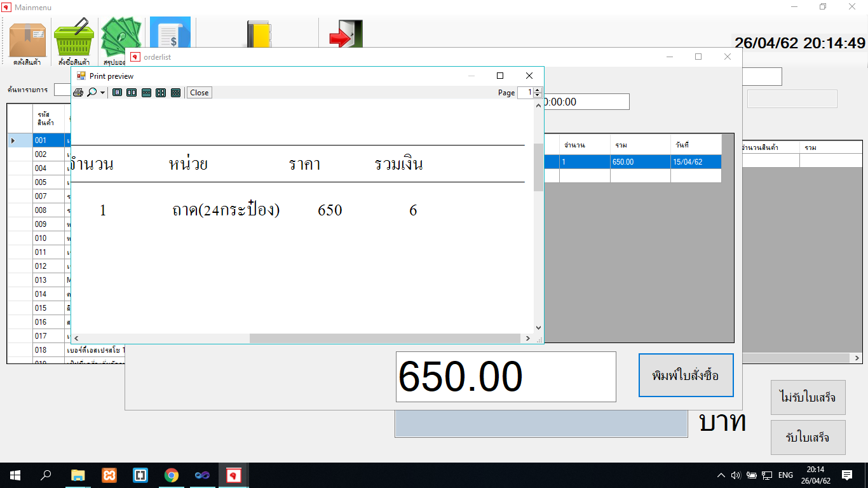Viewport: 868px width, 488px height.
Task: Click the Page number field in Print preview
Action: [x=526, y=93]
